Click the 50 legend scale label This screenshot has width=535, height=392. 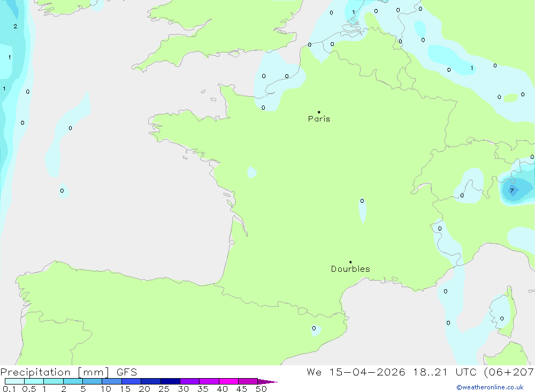coord(262,389)
